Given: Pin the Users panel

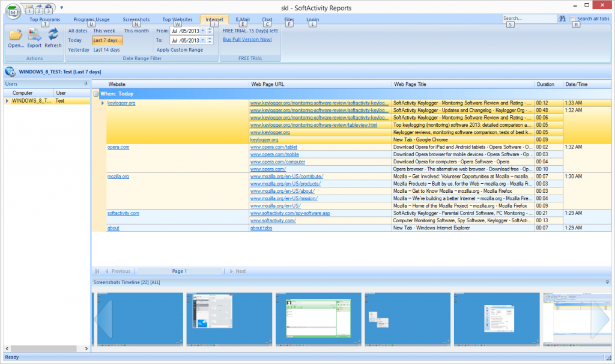Looking at the screenshot, I should click(86, 84).
